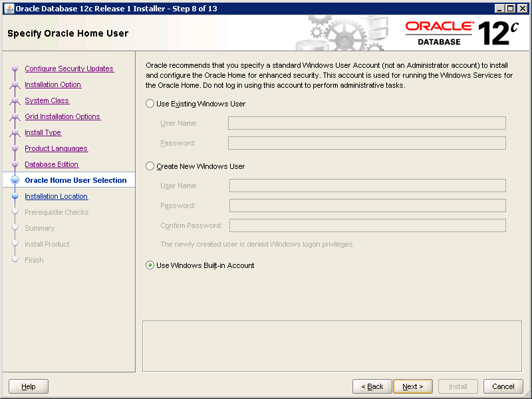Open Database Edition step link
The height and width of the screenshot is (399, 532).
click(x=52, y=164)
